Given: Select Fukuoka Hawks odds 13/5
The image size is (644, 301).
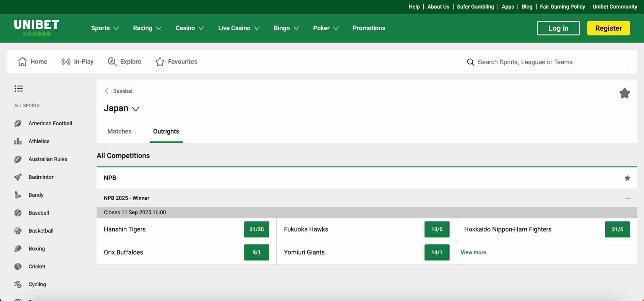Looking at the screenshot, I should tap(437, 229).
